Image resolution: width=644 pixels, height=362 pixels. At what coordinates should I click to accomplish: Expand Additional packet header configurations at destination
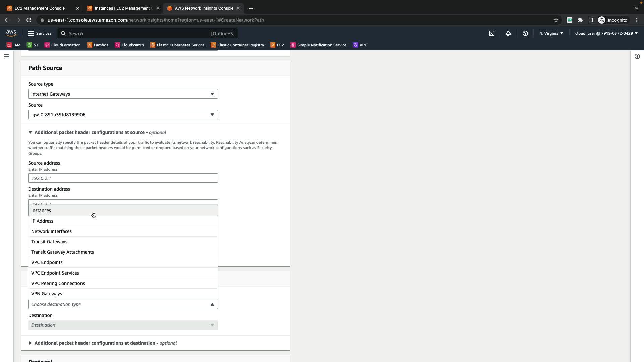[x=95, y=343]
